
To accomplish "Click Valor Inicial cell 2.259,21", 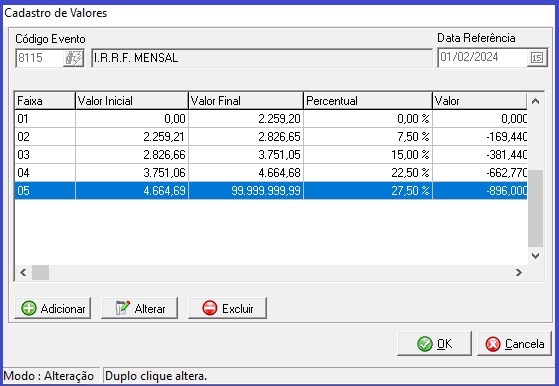I will pos(132,137).
